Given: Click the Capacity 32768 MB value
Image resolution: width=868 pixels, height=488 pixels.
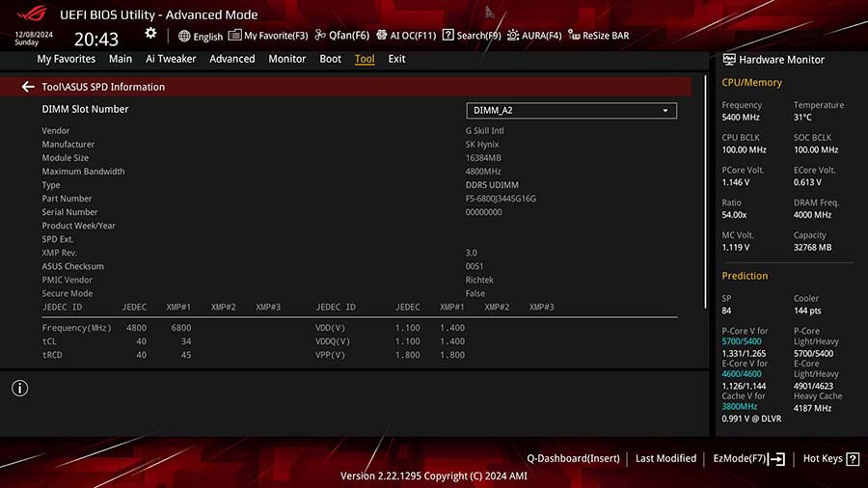Looking at the screenshot, I should pos(812,247).
